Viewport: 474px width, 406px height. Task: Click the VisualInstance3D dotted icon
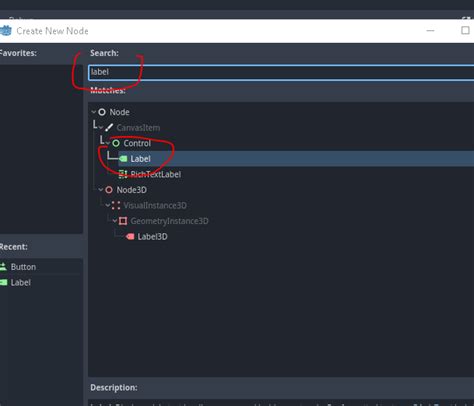click(x=116, y=205)
